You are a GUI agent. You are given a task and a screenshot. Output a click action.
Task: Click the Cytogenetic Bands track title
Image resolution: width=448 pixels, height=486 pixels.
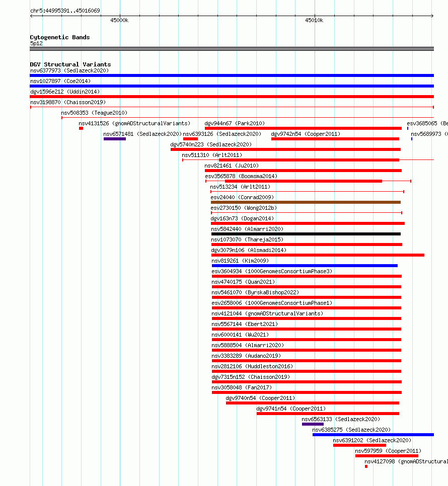coord(60,37)
